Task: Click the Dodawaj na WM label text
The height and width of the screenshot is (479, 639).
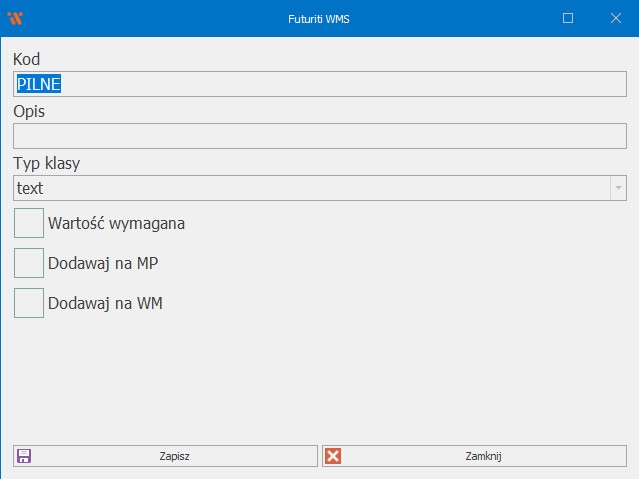Action: 105,303
